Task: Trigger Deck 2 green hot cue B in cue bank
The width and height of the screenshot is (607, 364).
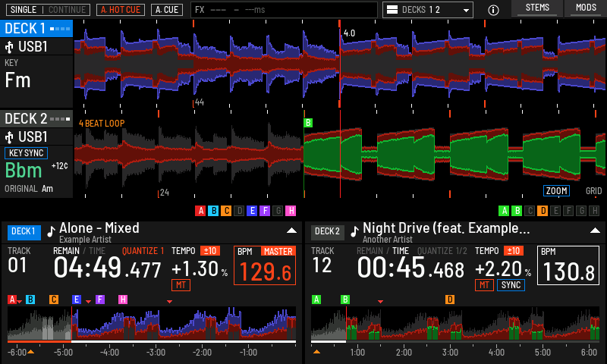Action: point(517,211)
